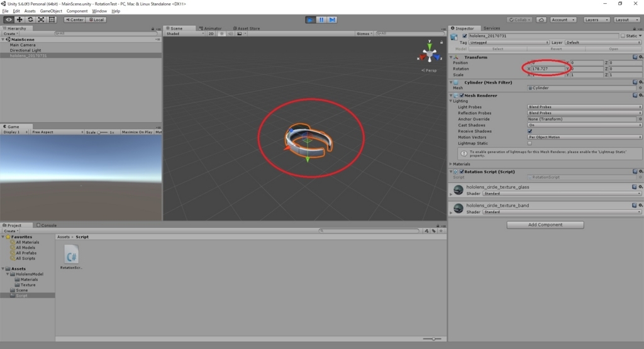Collapse the MainScene hierarchy root
This screenshot has height=349, width=644.
point(3,40)
